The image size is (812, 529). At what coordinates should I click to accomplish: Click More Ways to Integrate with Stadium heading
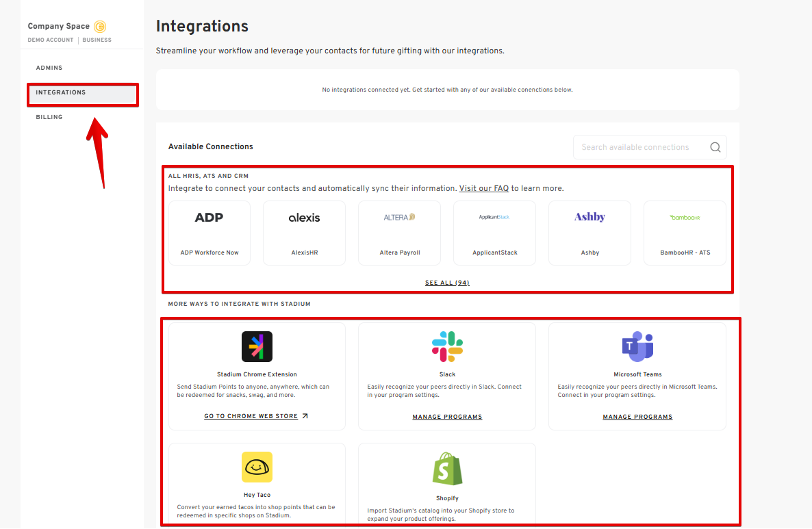coord(239,305)
